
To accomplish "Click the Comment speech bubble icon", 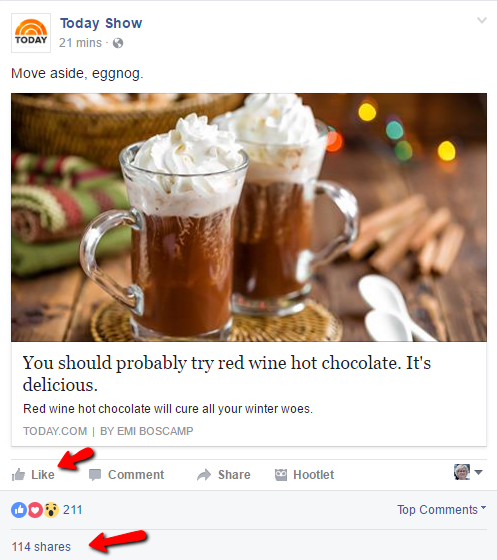I will pyautogui.click(x=95, y=475).
